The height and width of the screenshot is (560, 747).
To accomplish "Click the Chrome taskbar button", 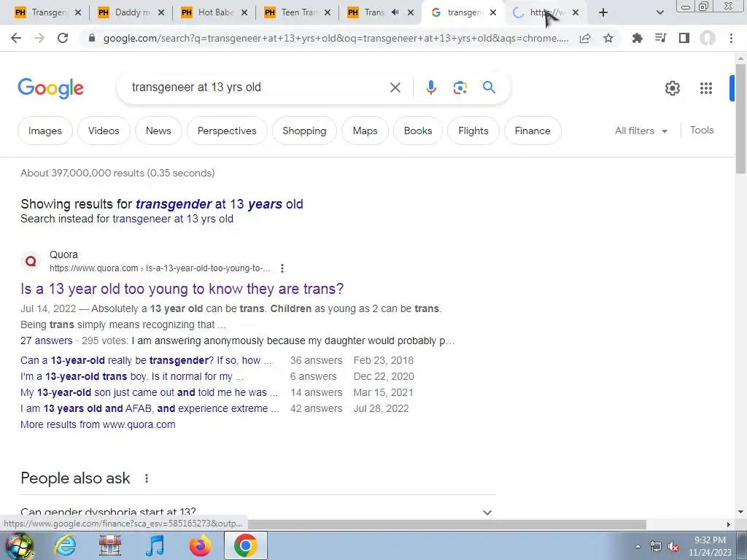I will pos(245,545).
